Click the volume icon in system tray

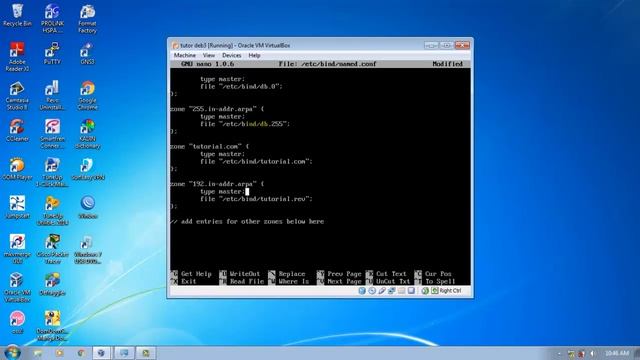point(592,353)
